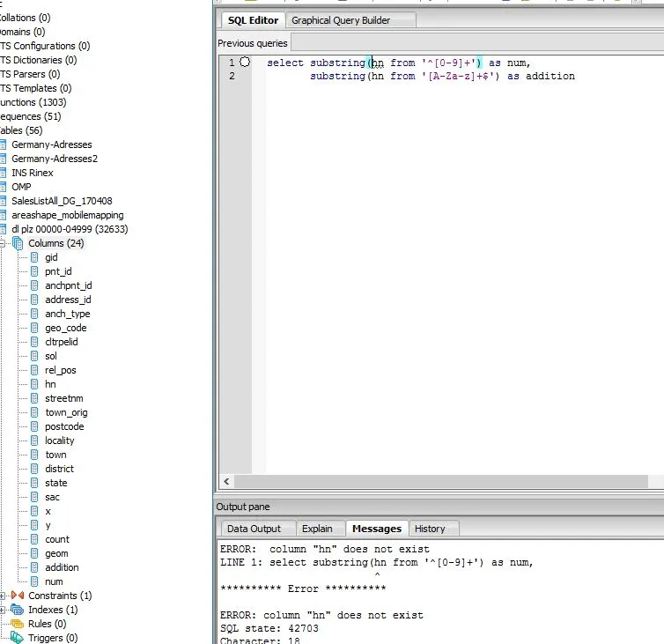The height and width of the screenshot is (644, 664).
Task: Click the sol column icon
Action: [x=34, y=356]
